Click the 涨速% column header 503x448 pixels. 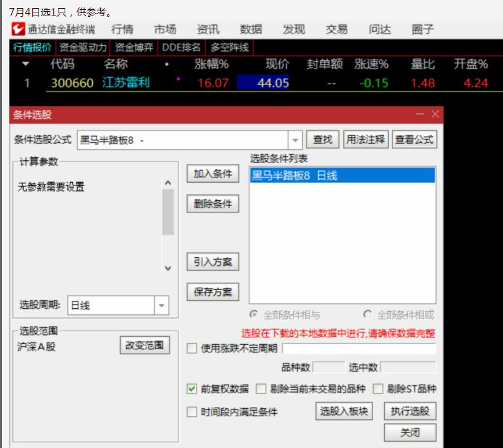coord(371,64)
